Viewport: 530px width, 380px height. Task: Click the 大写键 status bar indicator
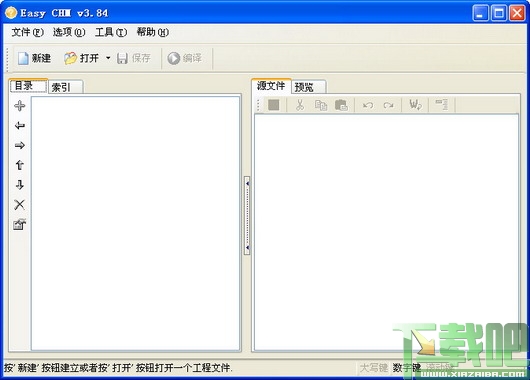click(x=374, y=368)
